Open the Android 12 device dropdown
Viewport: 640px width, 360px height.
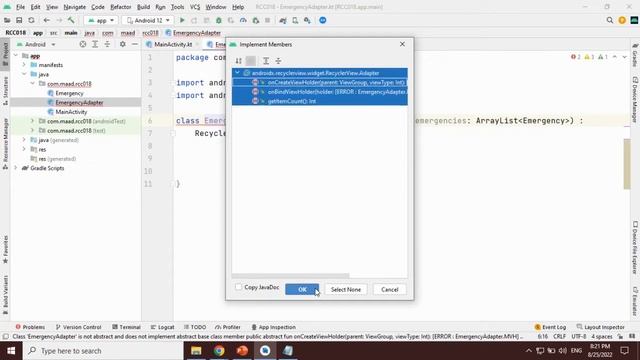pos(148,20)
